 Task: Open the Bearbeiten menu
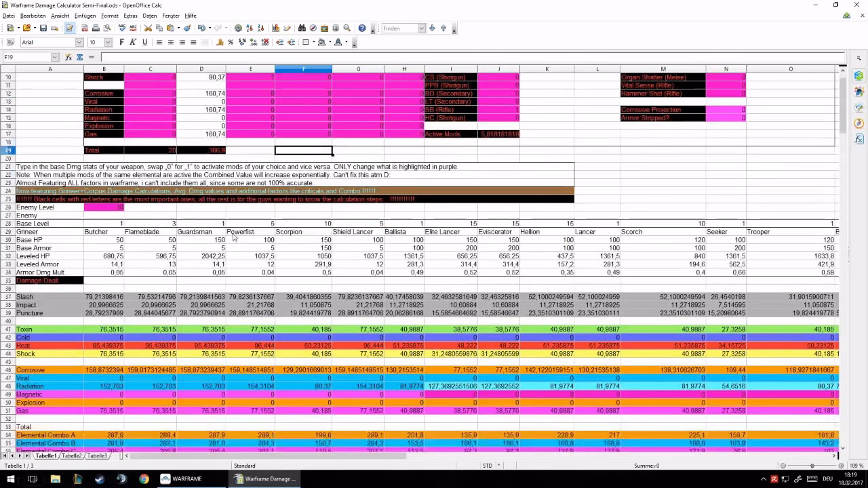[x=33, y=16]
